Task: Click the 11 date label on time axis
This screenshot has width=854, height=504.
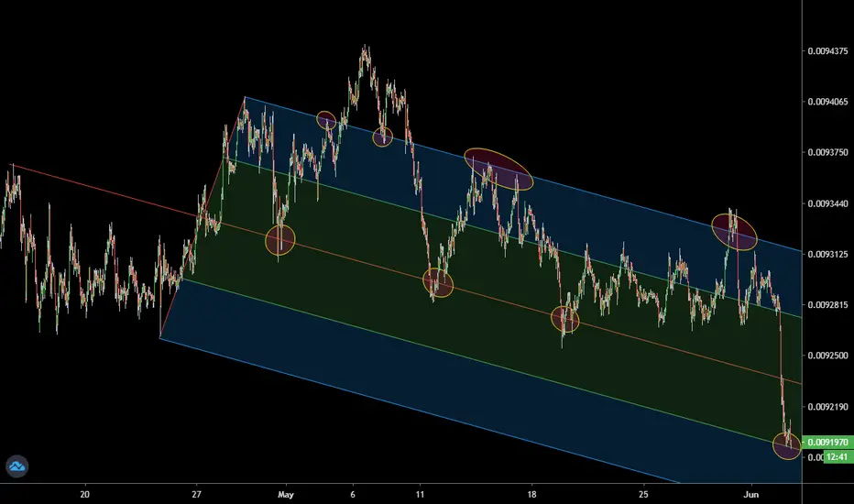Action: pos(420,495)
